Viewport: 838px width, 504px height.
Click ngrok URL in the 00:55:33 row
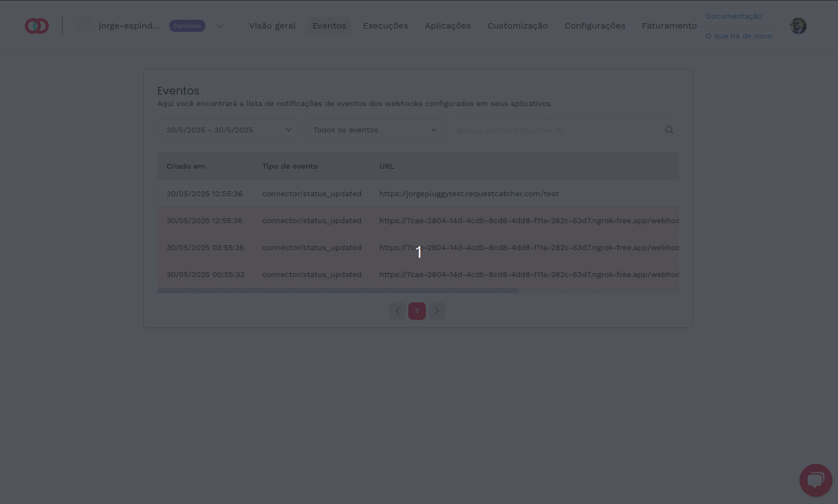[529, 274]
